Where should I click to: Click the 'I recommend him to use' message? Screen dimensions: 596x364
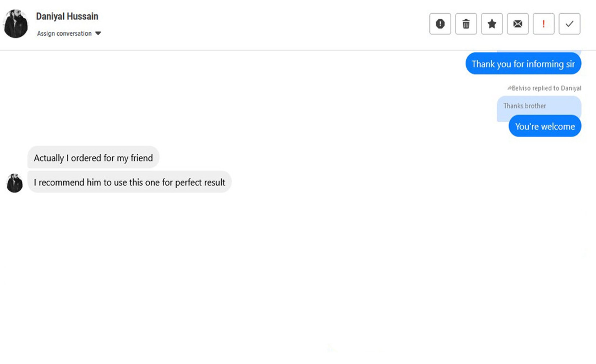click(129, 182)
